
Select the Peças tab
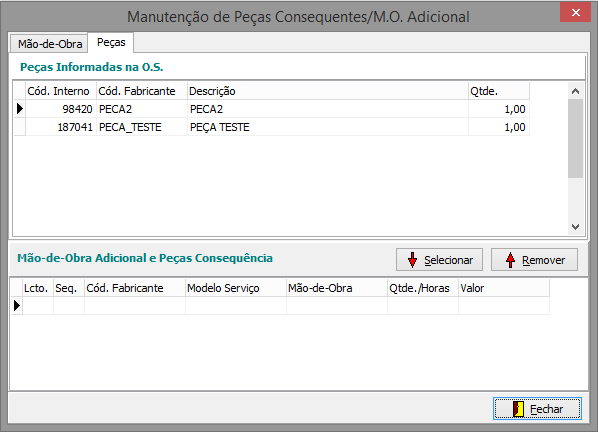[111, 42]
